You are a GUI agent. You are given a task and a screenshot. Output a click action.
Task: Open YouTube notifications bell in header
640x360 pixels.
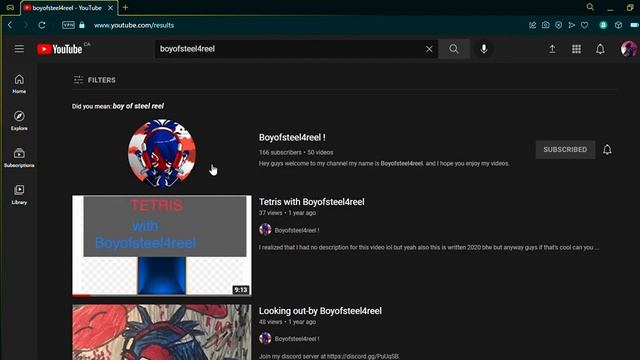(x=600, y=49)
